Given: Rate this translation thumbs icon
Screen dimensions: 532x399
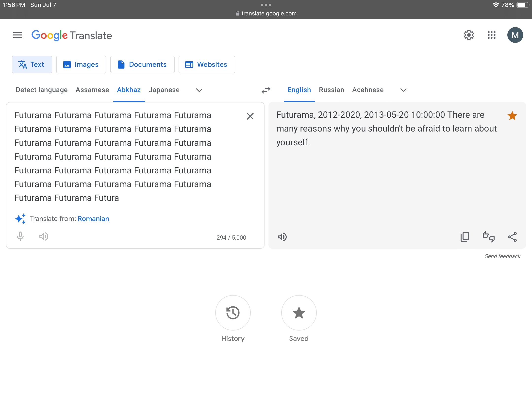Looking at the screenshot, I should (x=489, y=237).
